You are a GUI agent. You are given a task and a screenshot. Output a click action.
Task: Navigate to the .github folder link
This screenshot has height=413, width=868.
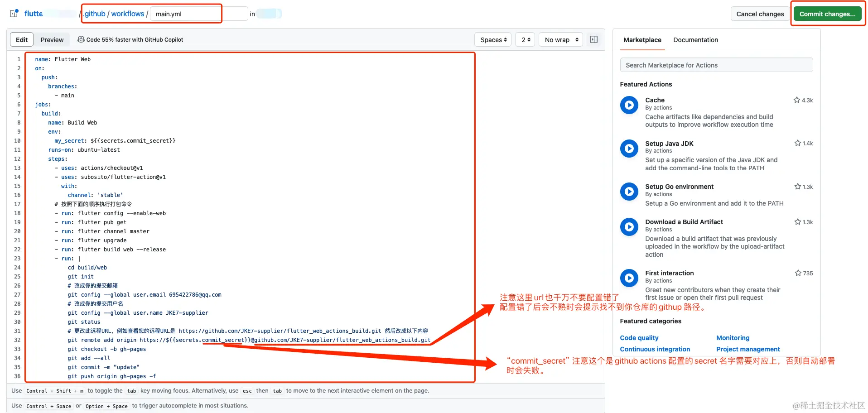point(94,14)
